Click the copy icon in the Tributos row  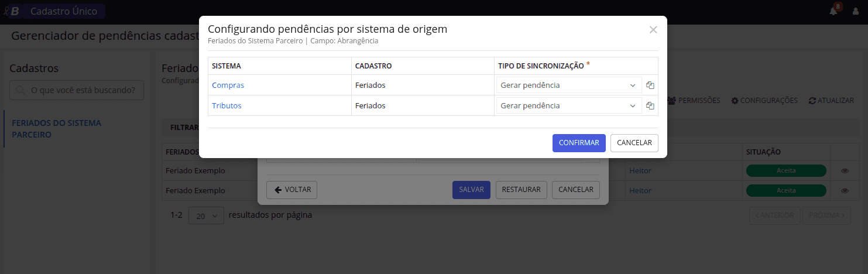point(650,106)
